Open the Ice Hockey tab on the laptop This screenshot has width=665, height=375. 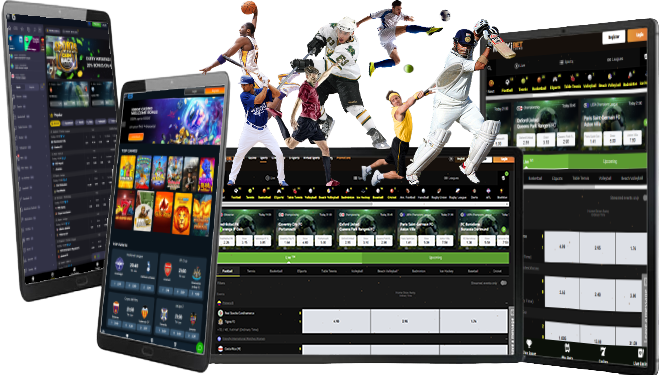pos(446,271)
